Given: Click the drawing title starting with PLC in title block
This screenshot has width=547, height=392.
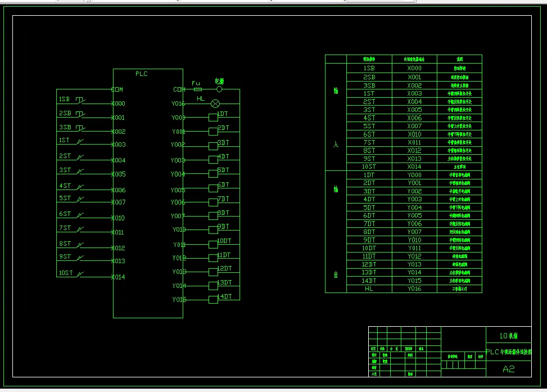Looking at the screenshot, I should click(509, 352).
